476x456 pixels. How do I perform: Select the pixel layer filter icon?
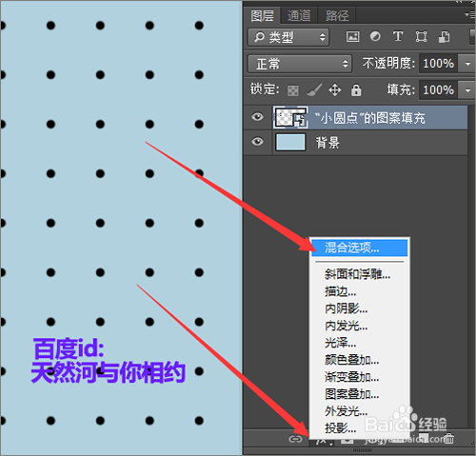[x=352, y=37]
